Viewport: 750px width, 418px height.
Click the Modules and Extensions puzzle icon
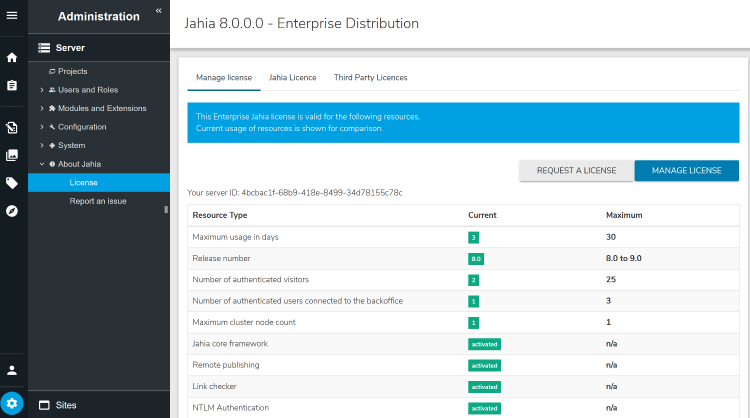[52, 109]
